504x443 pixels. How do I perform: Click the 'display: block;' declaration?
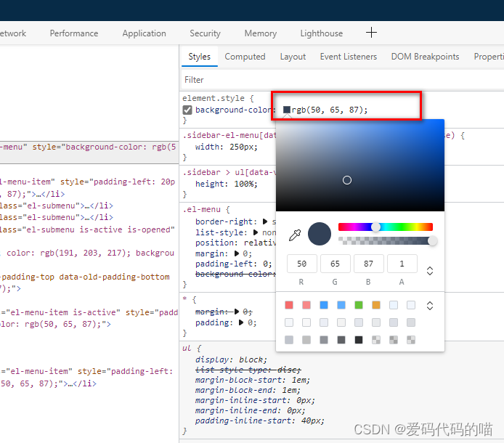231,359
